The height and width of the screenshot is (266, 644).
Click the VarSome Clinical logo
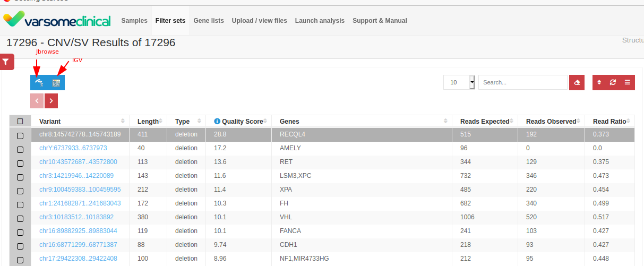tap(57, 20)
